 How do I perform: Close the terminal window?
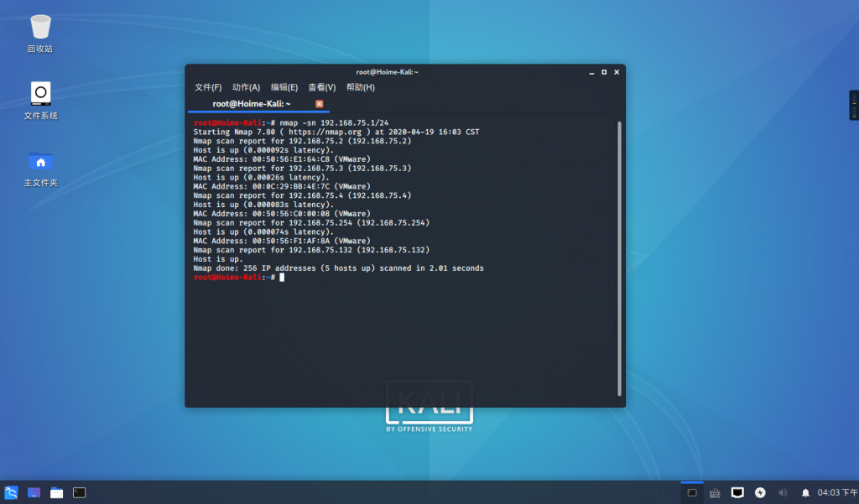coord(617,72)
